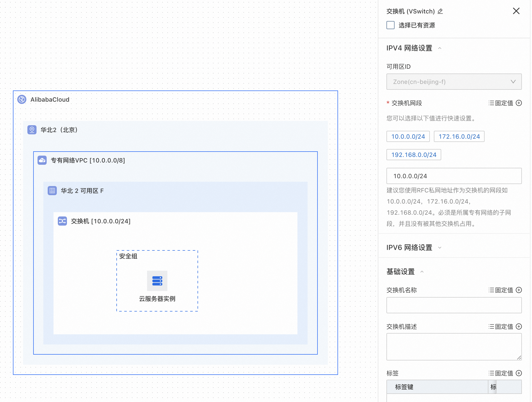
Task: Select quick value 192.168.0.0/24
Action: (x=414, y=155)
